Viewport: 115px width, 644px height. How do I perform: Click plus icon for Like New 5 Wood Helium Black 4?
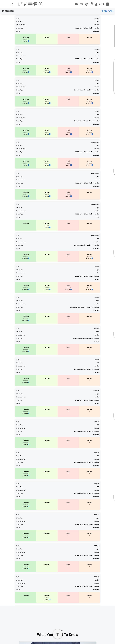pyautogui.click(x=29, y=41)
